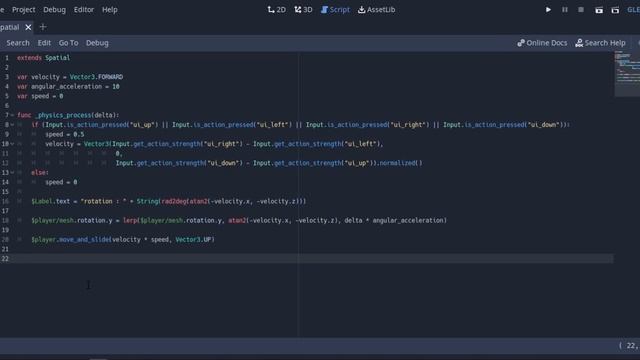Open the Project menu

coord(23,9)
